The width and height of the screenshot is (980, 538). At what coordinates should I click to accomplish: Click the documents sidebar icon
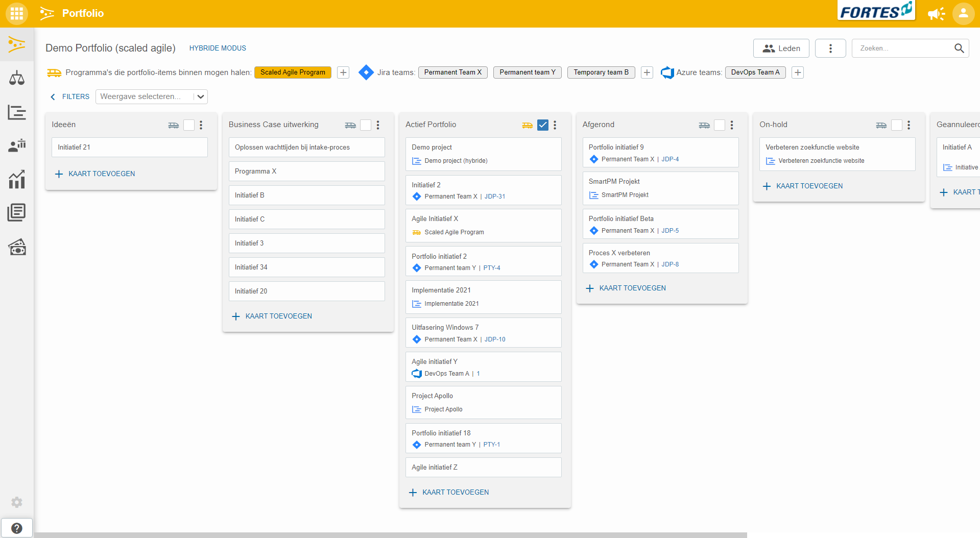tap(17, 212)
